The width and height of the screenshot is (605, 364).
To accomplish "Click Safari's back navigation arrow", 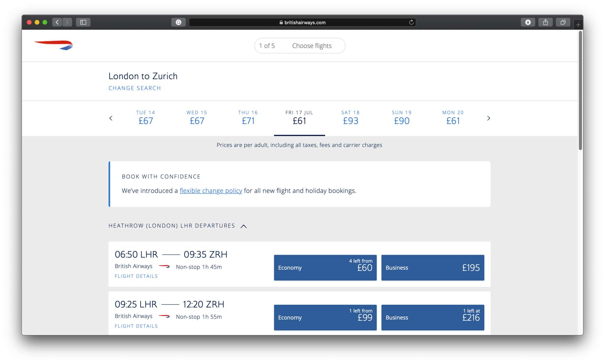I will pos(57,22).
